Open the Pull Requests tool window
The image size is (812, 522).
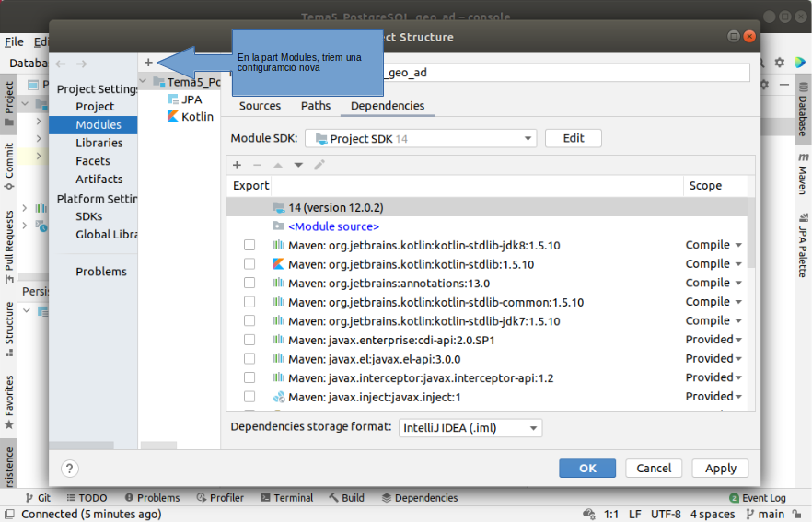click(9, 247)
